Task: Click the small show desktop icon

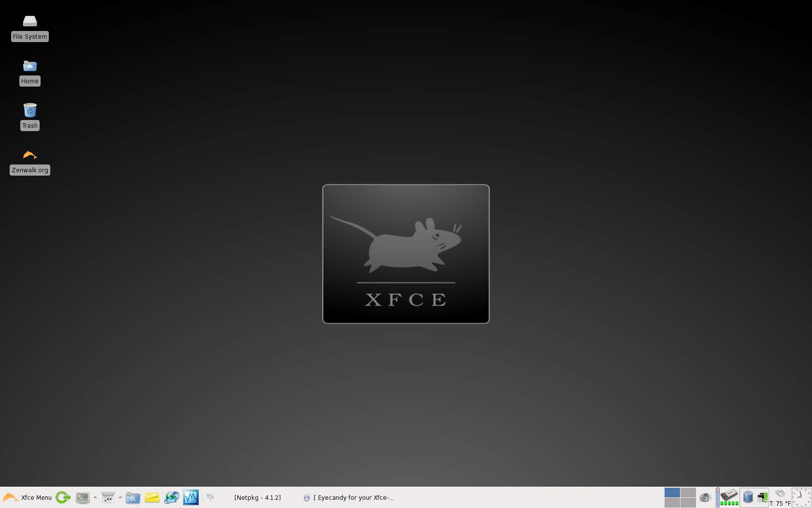Action: pos(210,497)
